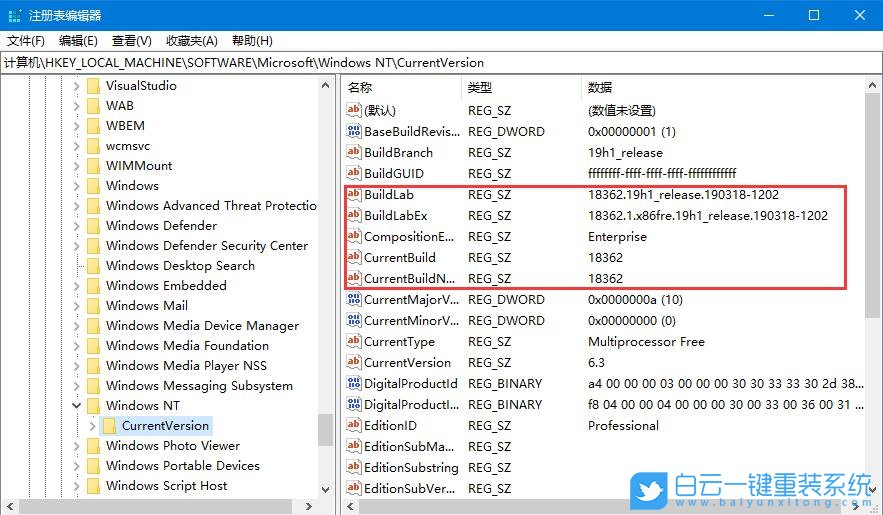Open the 编辑(E) menu
Viewport: 883px width, 515px height.
[x=78, y=41]
